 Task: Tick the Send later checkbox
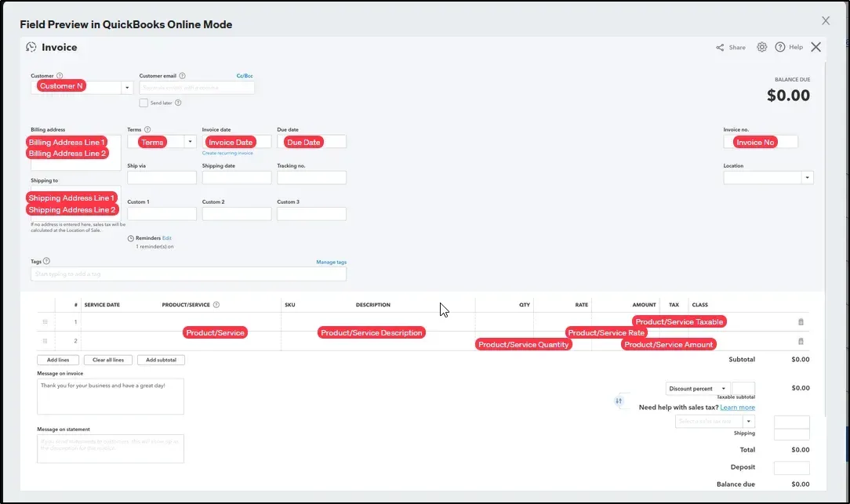pyautogui.click(x=143, y=103)
